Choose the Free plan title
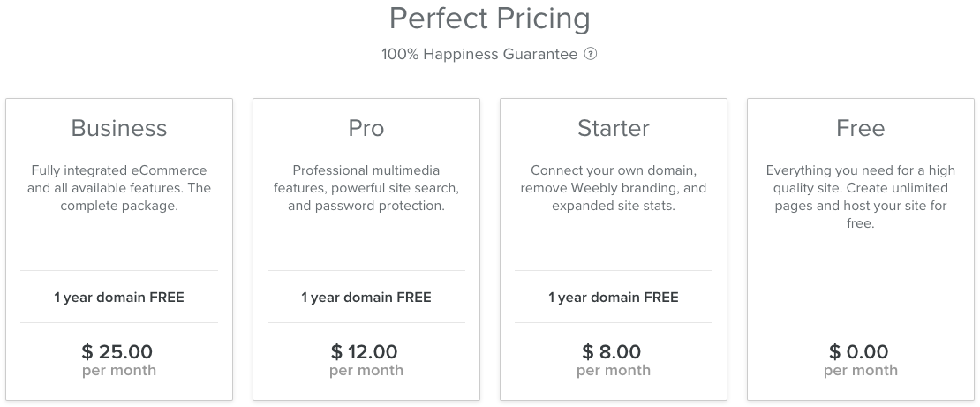This screenshot has width=980, height=407. [861, 128]
